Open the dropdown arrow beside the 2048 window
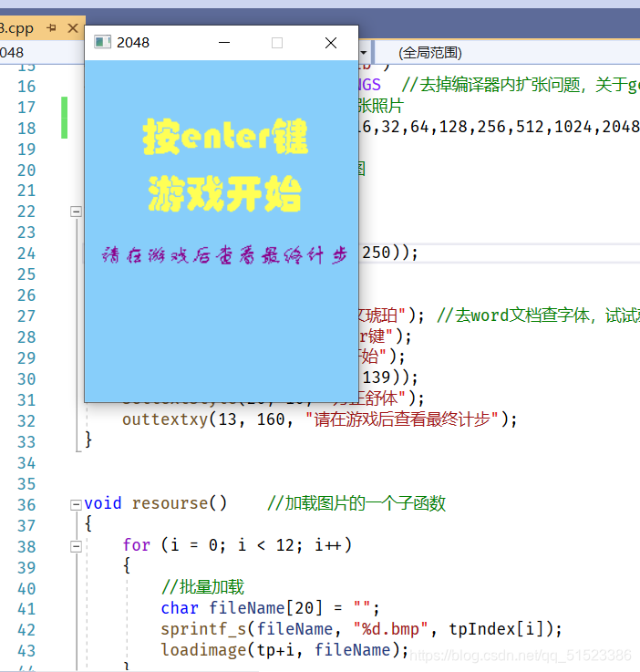The width and height of the screenshot is (640, 672). pyautogui.click(x=363, y=53)
